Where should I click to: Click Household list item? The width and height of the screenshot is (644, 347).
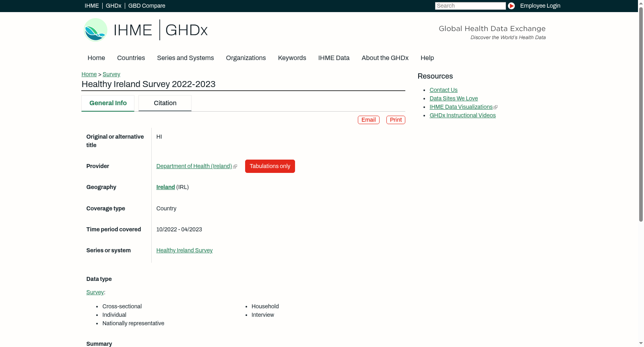(265, 306)
